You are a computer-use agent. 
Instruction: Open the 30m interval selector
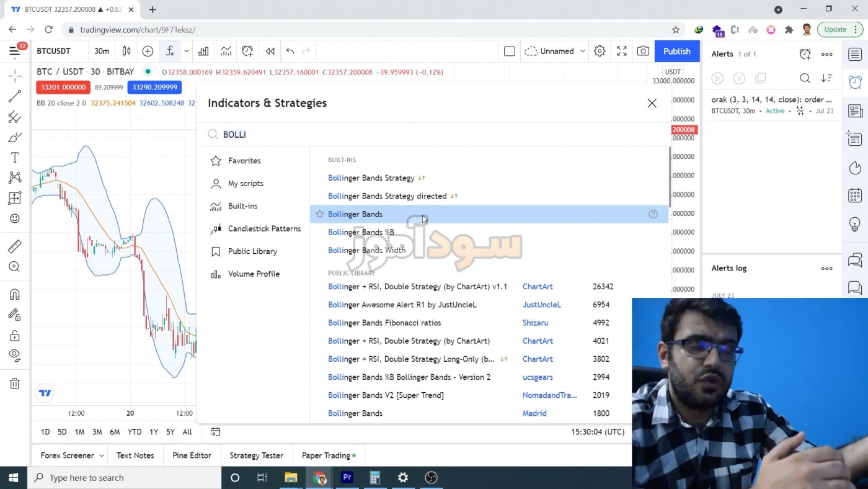point(102,51)
